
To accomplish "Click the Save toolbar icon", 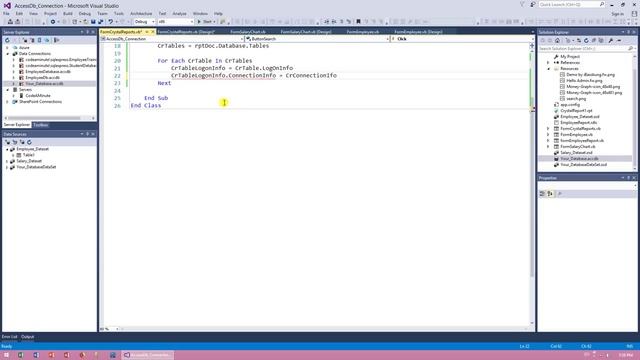I will pos(93,22).
